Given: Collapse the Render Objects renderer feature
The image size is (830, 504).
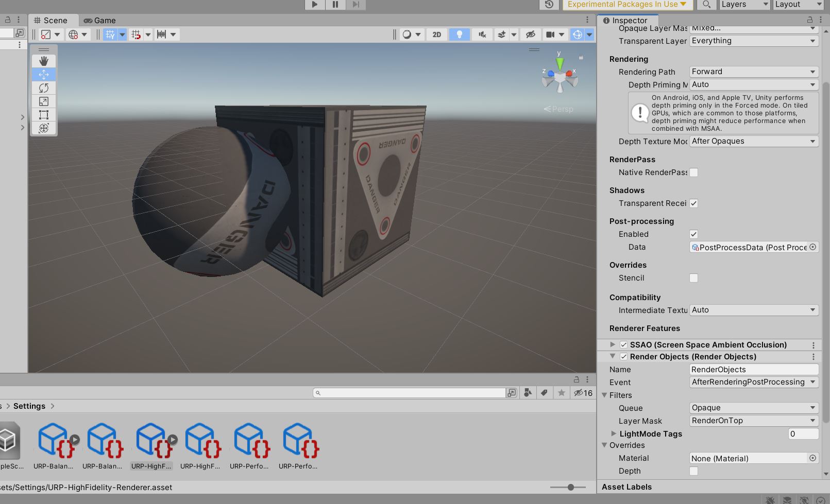Looking at the screenshot, I should coord(612,356).
